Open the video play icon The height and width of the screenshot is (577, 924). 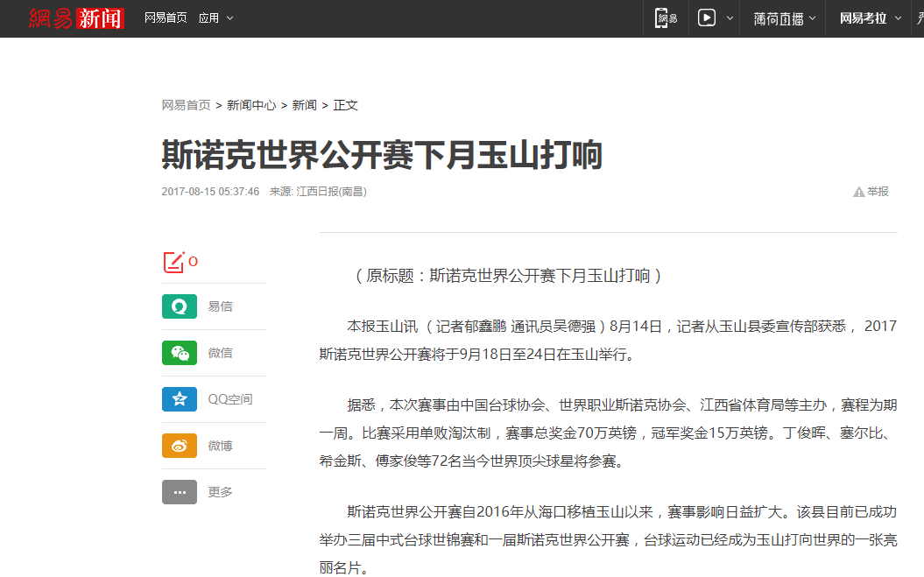[x=707, y=18]
